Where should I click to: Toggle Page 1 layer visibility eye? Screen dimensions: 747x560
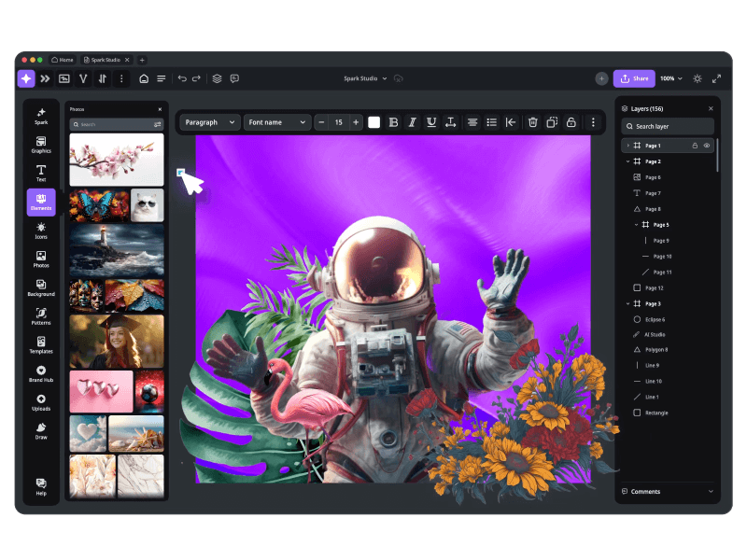tap(707, 146)
